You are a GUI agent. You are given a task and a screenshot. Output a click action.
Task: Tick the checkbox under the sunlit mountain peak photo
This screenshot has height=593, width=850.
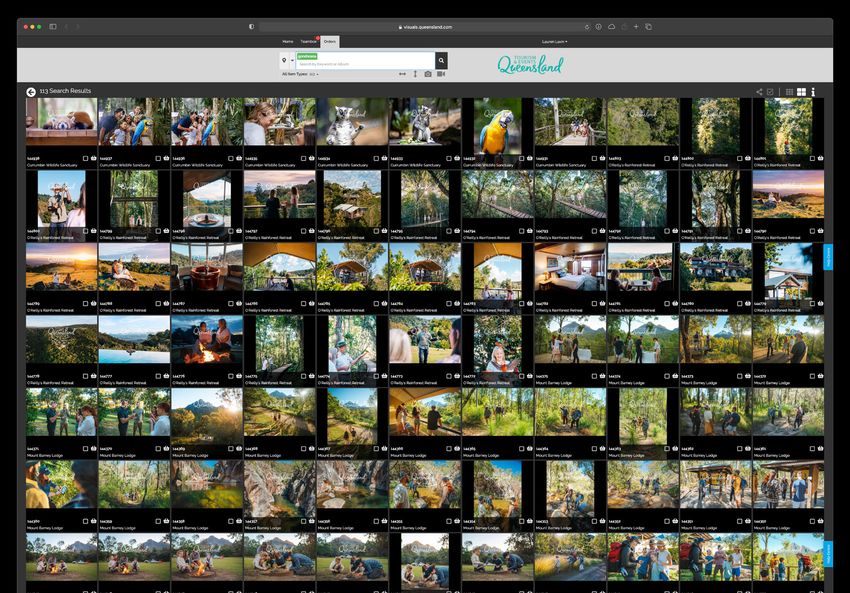(231, 448)
